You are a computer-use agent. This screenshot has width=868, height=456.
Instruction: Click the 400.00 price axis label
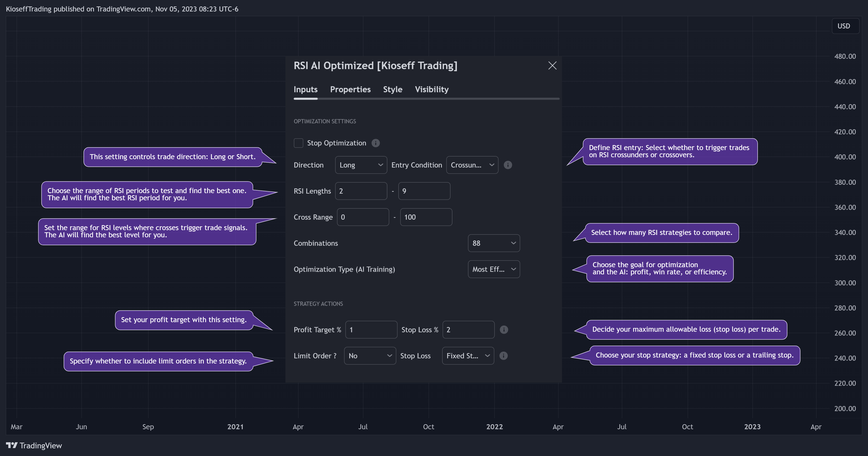click(x=845, y=157)
